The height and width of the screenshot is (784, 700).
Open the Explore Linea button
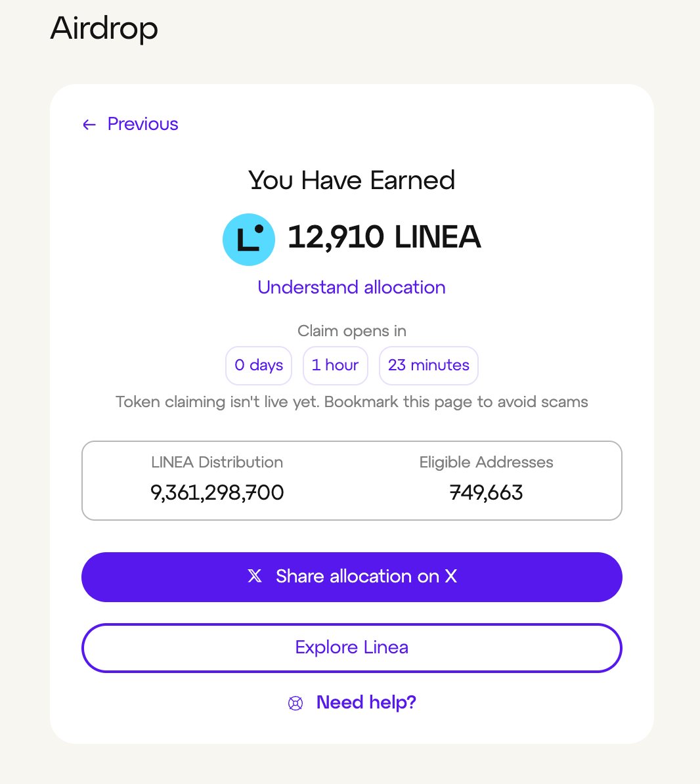click(x=352, y=648)
